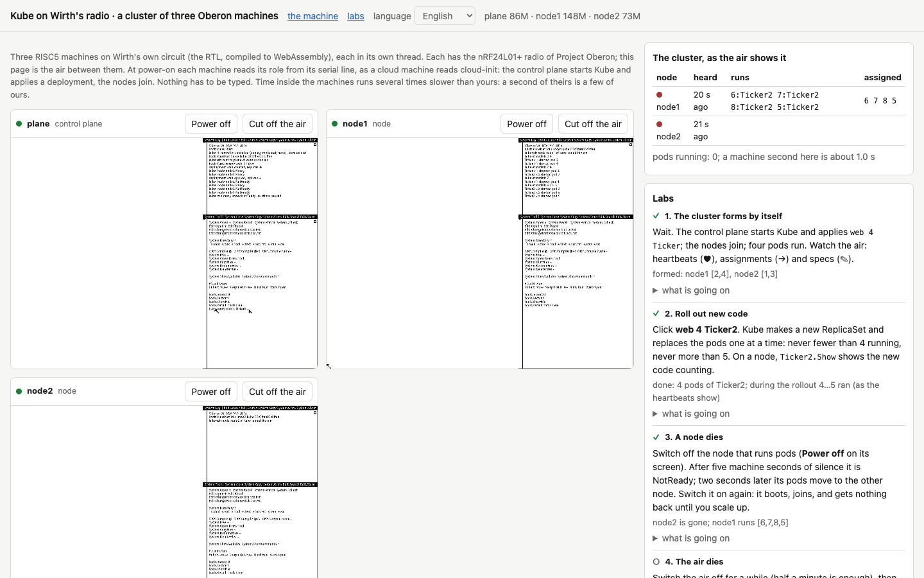Click "node2 is gone; node1 runs [6,7,8,5]" result
This screenshot has height=578, width=924.
click(x=721, y=522)
